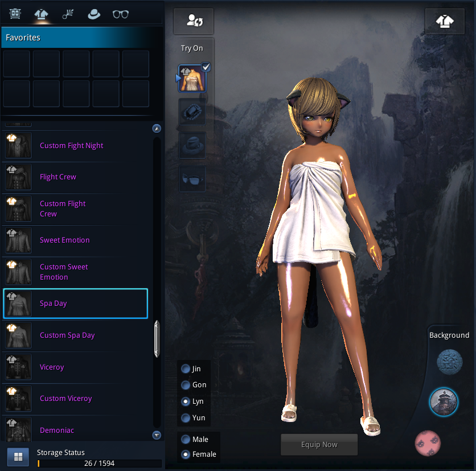Click the Favorites header

pos(82,38)
